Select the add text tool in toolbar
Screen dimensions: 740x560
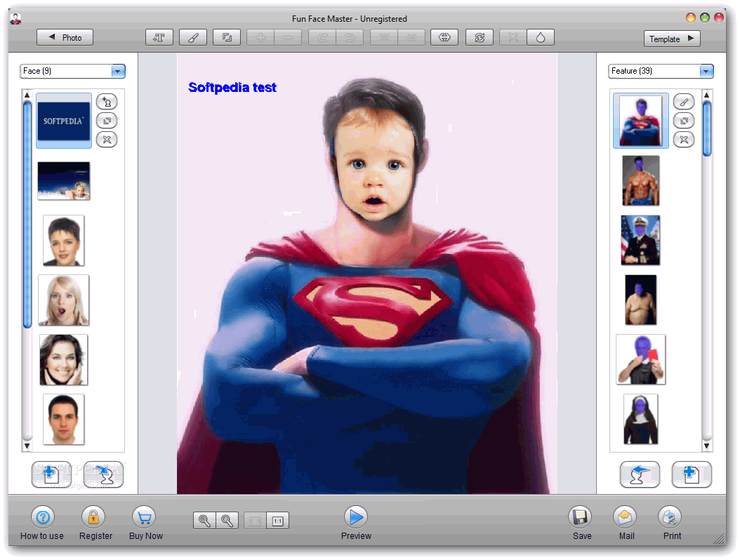[x=159, y=37]
